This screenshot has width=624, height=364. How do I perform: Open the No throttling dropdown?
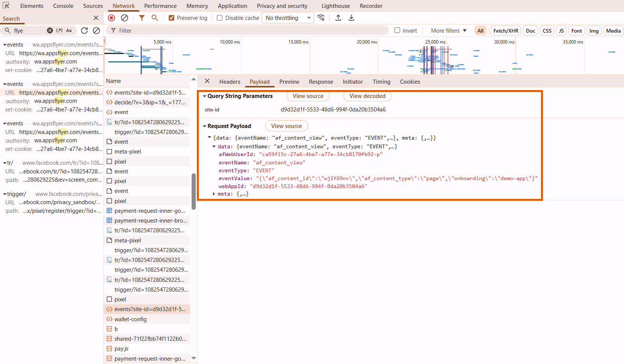coord(288,18)
